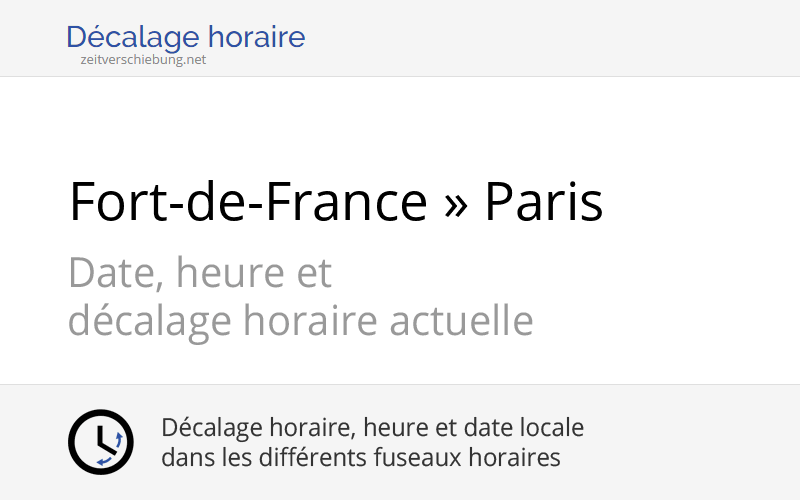Click the footer line "dans les différents fuseaux horaires"
The width and height of the screenshot is (800, 500).
pos(360,458)
